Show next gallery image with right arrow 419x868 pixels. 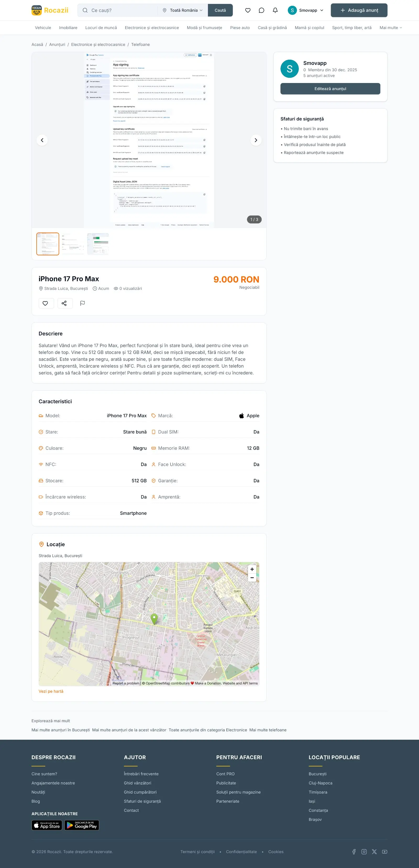[256, 140]
